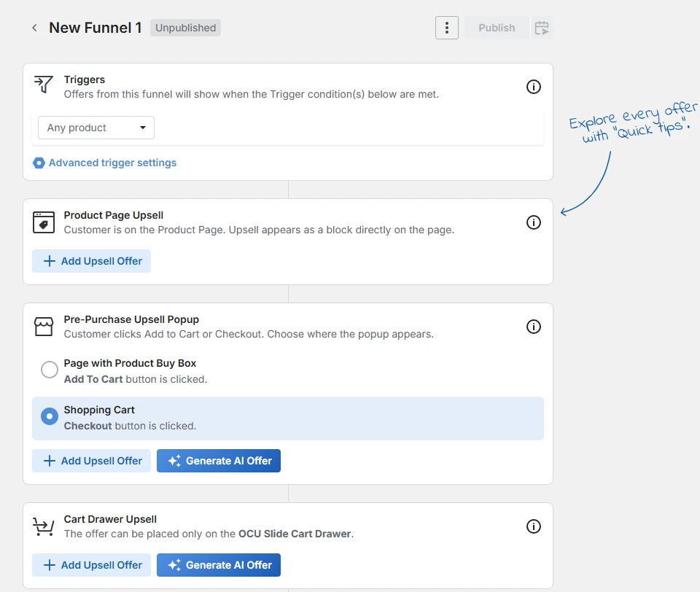Click the schedule calendar icon next to Publish
The image size is (700, 592).
click(542, 28)
